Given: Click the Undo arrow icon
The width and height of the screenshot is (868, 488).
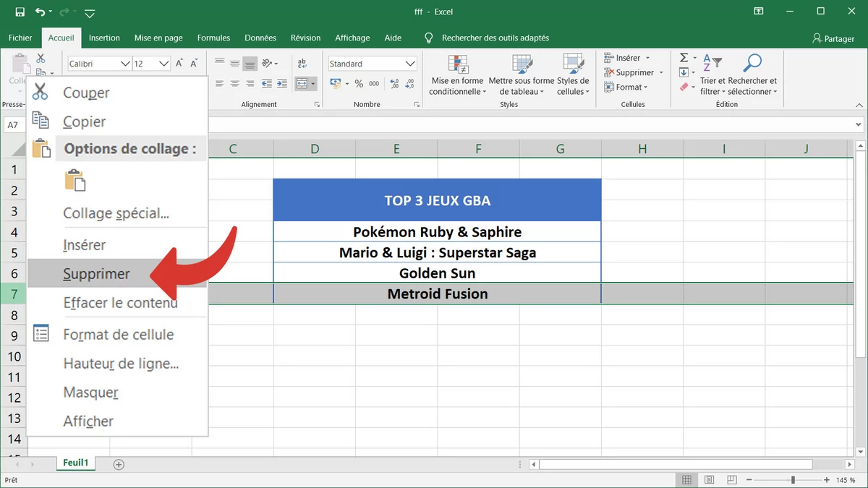Looking at the screenshot, I should (40, 12).
